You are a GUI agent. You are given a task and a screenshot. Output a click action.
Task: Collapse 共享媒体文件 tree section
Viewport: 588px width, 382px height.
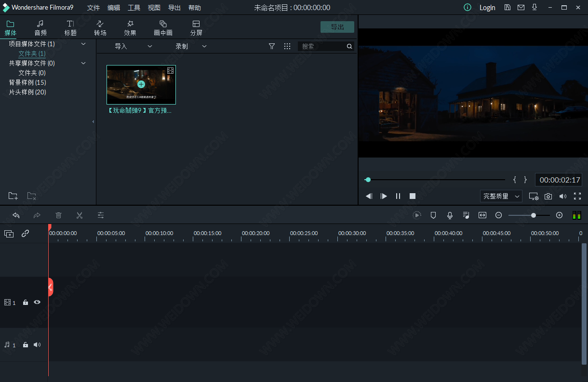tap(83, 63)
